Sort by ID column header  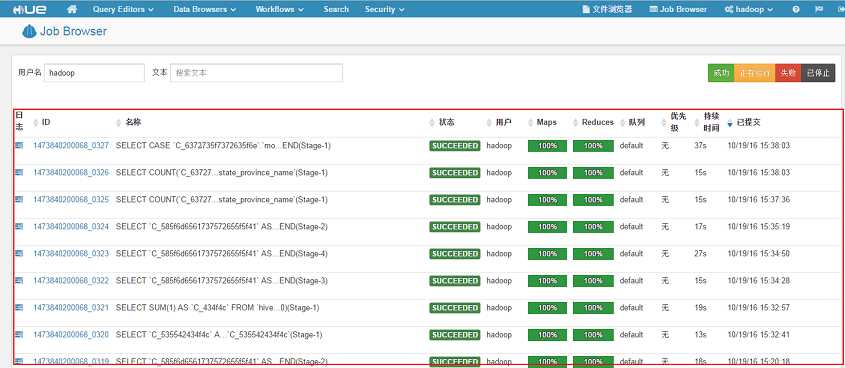[x=46, y=122]
